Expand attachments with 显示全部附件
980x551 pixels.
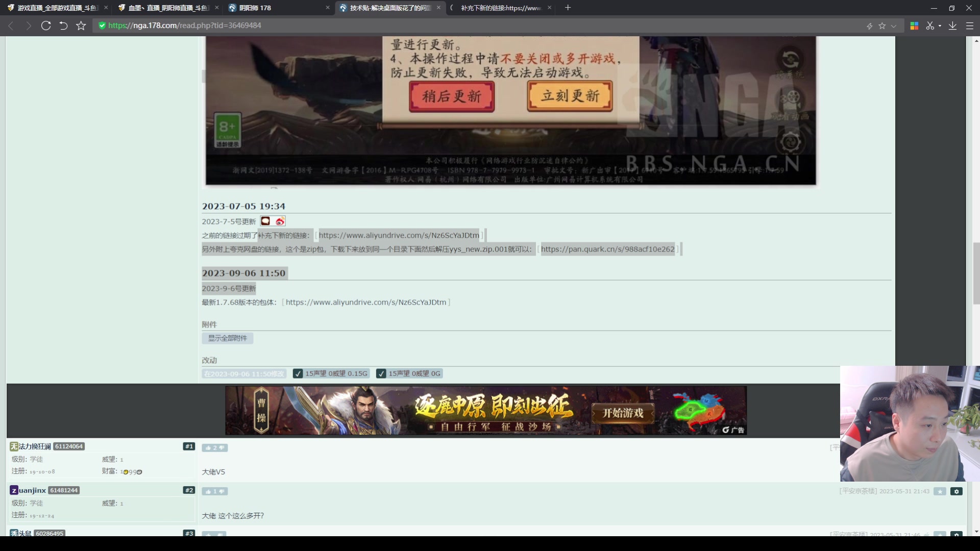tap(228, 338)
